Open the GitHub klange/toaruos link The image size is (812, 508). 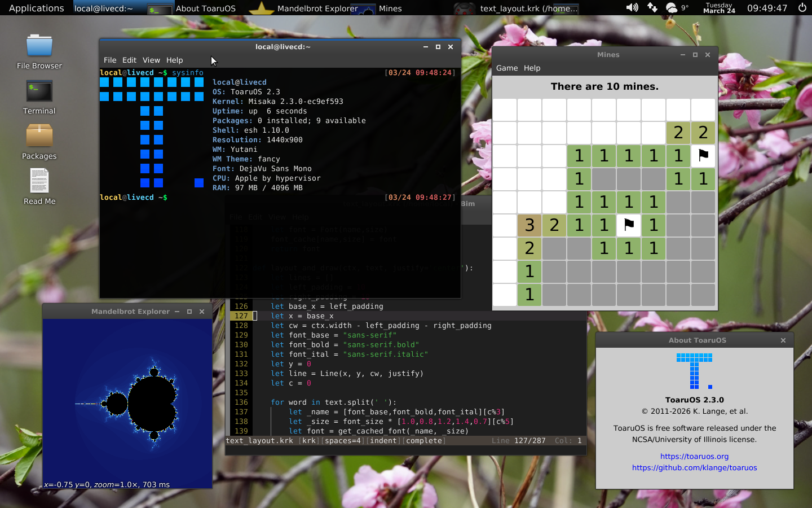pos(694,467)
